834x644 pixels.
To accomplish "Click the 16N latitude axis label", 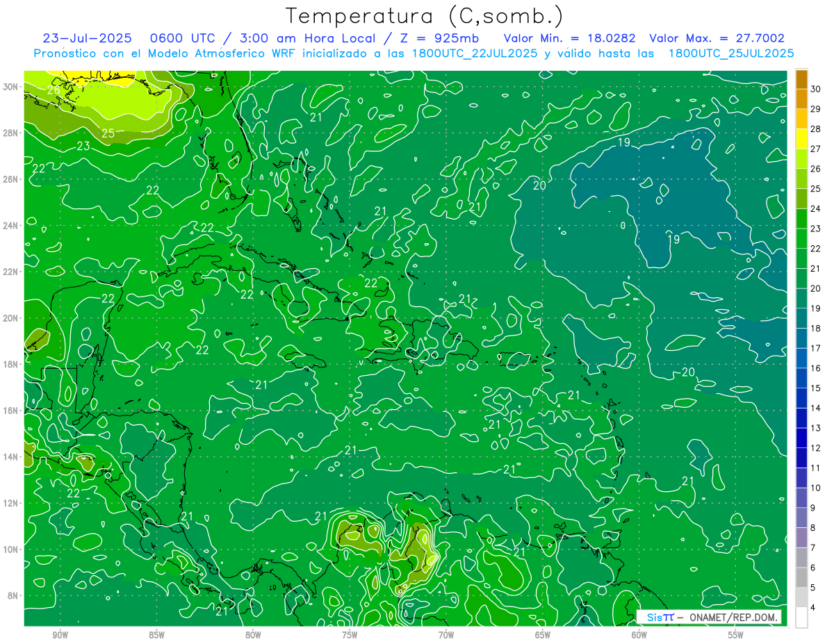I will (12, 411).
